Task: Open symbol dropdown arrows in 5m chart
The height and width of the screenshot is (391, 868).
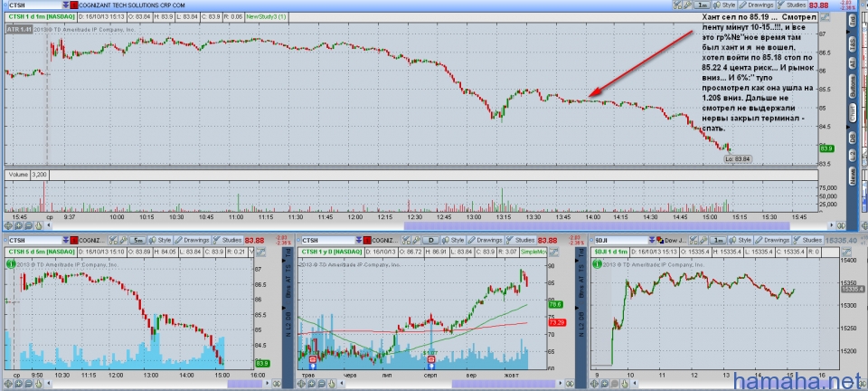Action: click(66, 241)
